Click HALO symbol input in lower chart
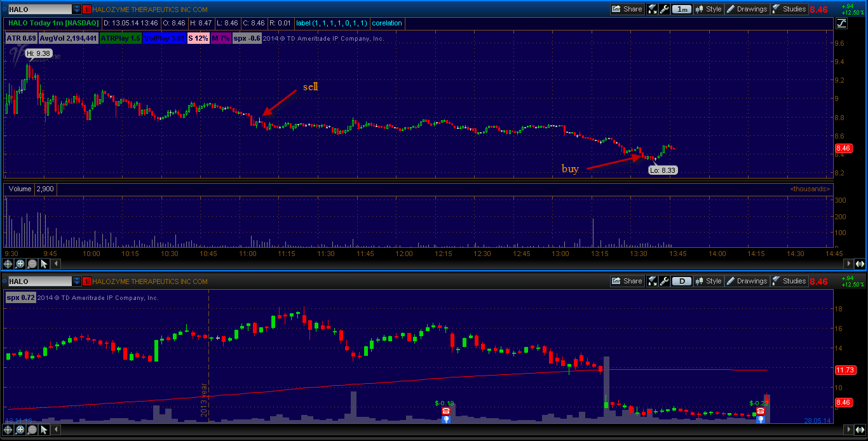This screenshot has height=441, width=868. 39,282
